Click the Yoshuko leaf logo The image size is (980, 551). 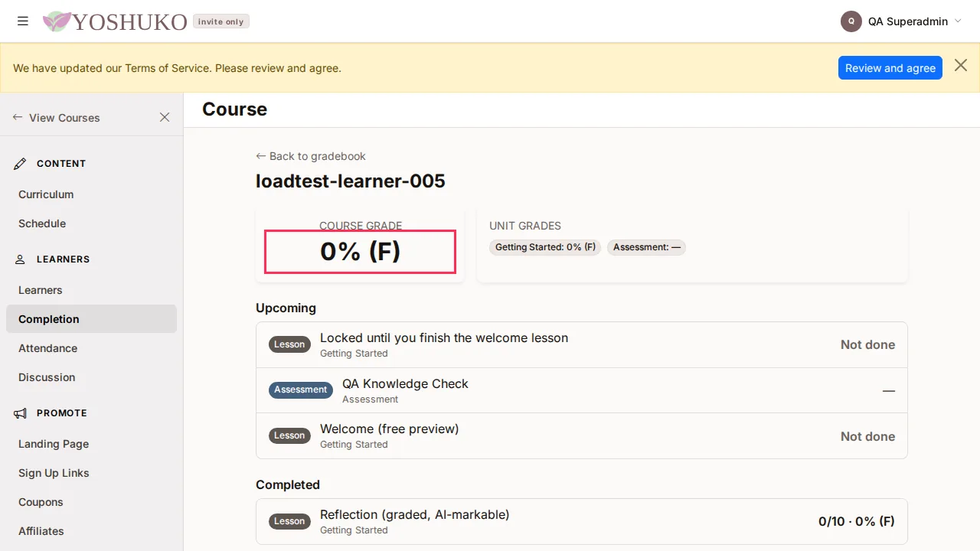pos(57,21)
